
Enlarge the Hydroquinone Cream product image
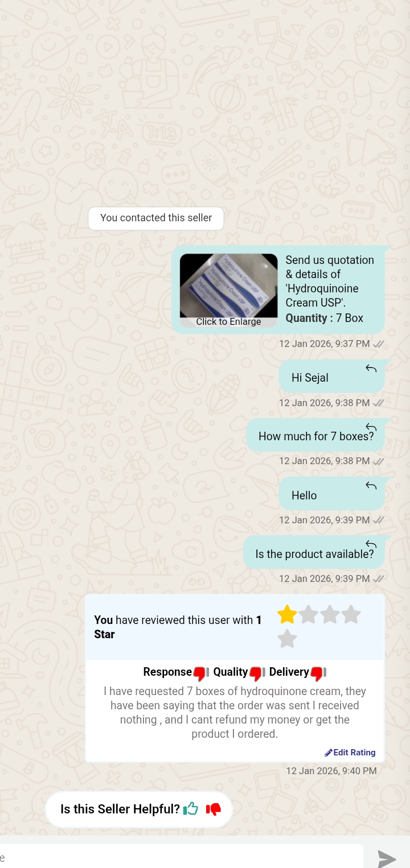click(229, 286)
